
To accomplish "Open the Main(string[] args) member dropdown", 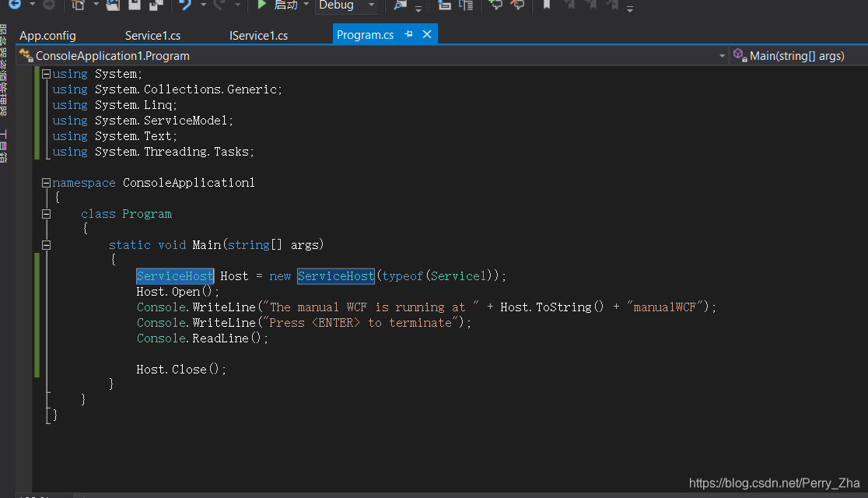I will pos(799,56).
